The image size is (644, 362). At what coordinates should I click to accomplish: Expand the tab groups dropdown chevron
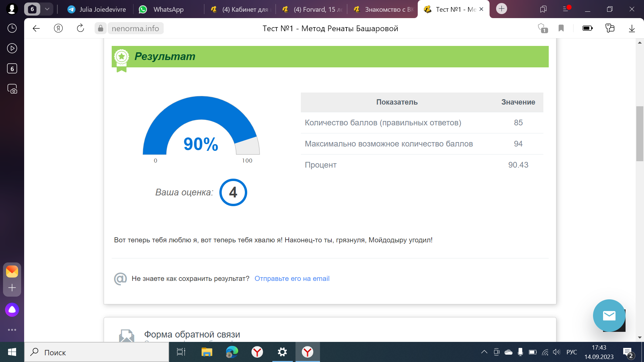47,9
